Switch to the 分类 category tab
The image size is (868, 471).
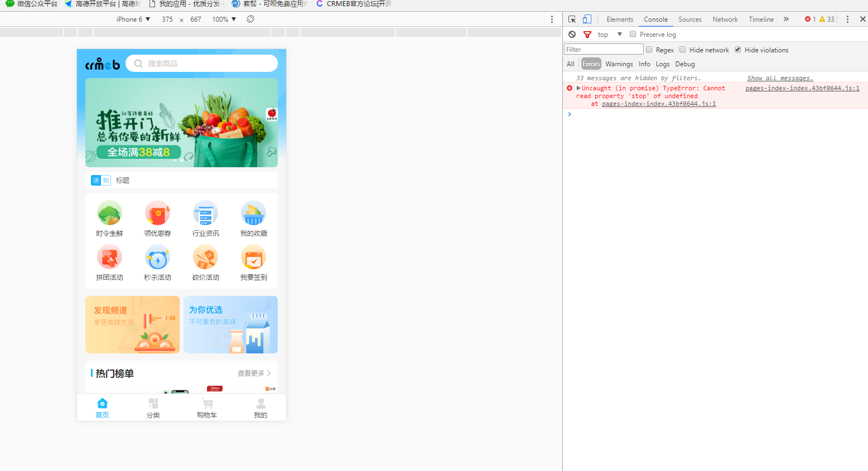pos(153,408)
